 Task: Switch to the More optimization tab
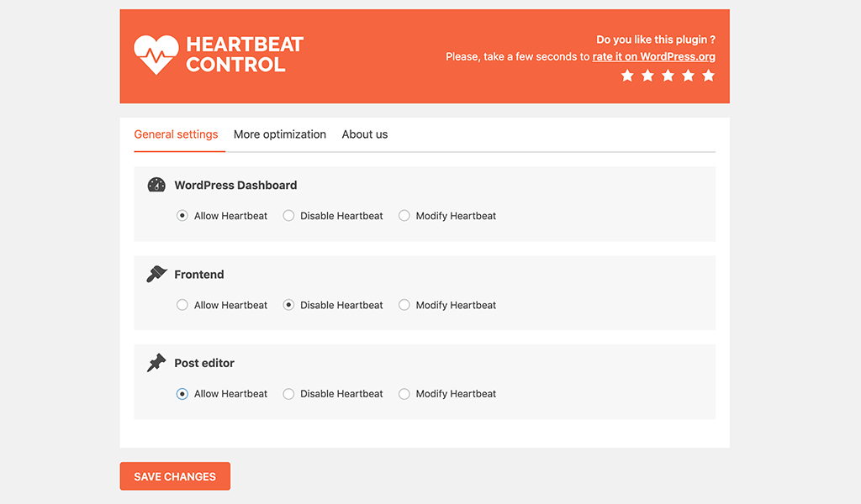[x=280, y=134]
